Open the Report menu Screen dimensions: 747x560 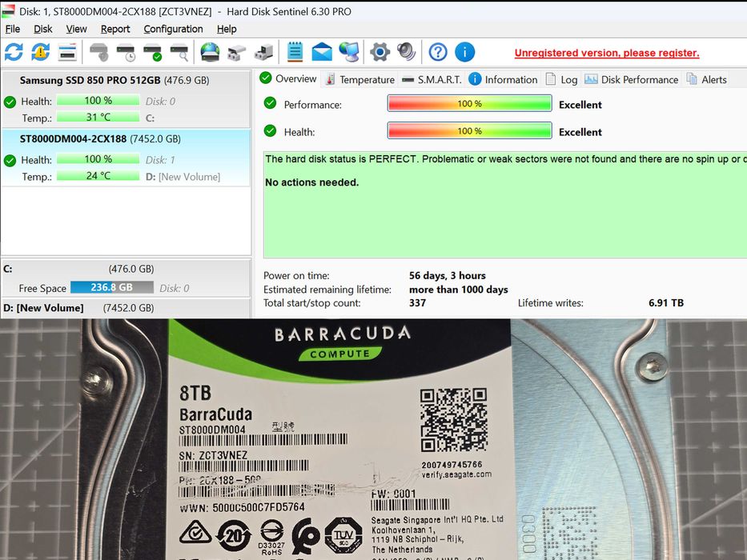(115, 29)
